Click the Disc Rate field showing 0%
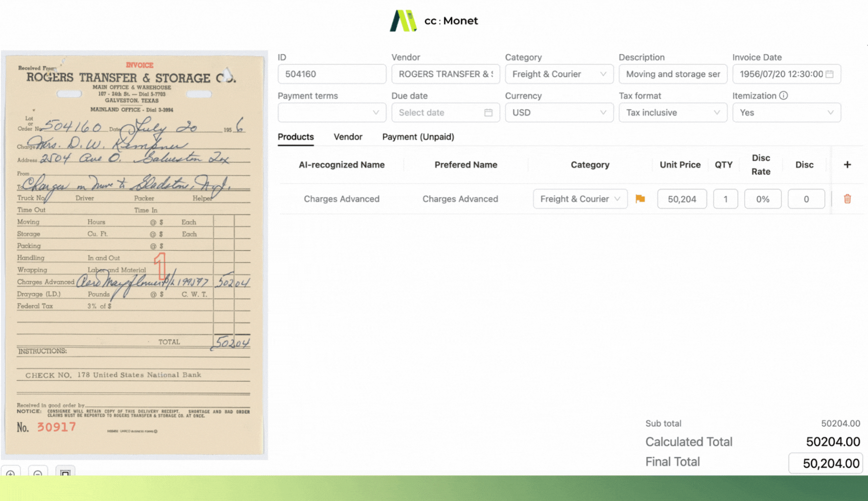868x501 pixels. coord(762,199)
